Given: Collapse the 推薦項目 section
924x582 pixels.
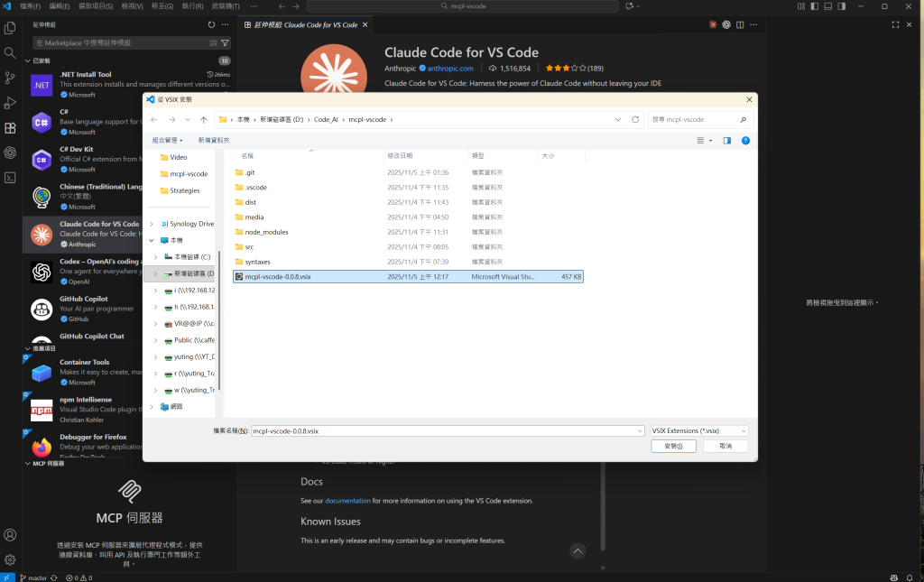Looking at the screenshot, I should pyautogui.click(x=28, y=348).
